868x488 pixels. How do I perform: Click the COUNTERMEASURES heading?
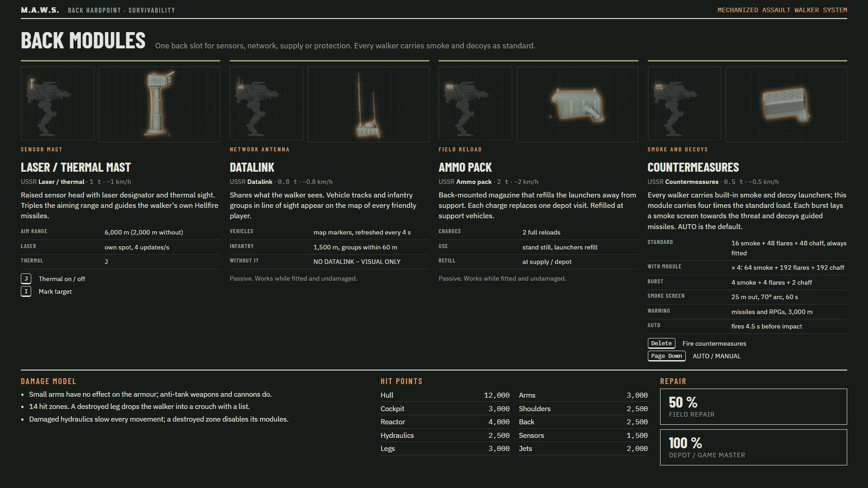point(693,168)
